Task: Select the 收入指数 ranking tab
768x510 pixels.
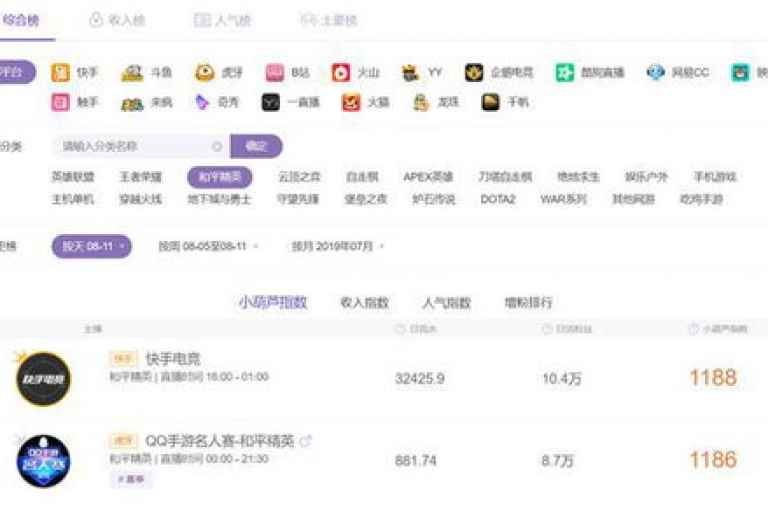Action: (364, 302)
